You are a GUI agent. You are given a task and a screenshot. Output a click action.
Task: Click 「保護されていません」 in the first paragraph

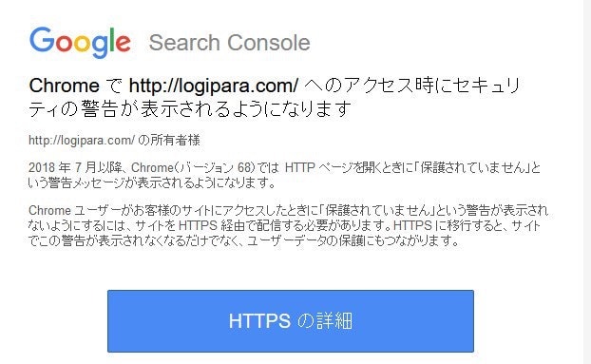[472, 167]
